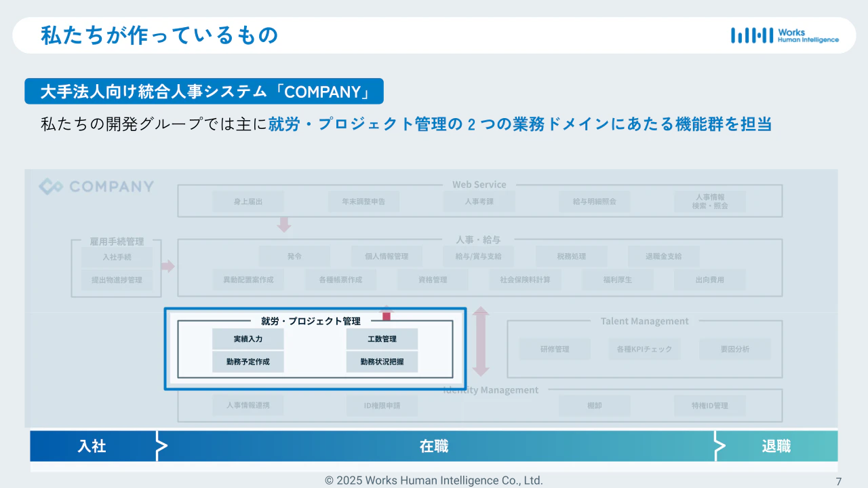Click the 勤務予定作成 box
This screenshot has width=868, height=488.
248,362
